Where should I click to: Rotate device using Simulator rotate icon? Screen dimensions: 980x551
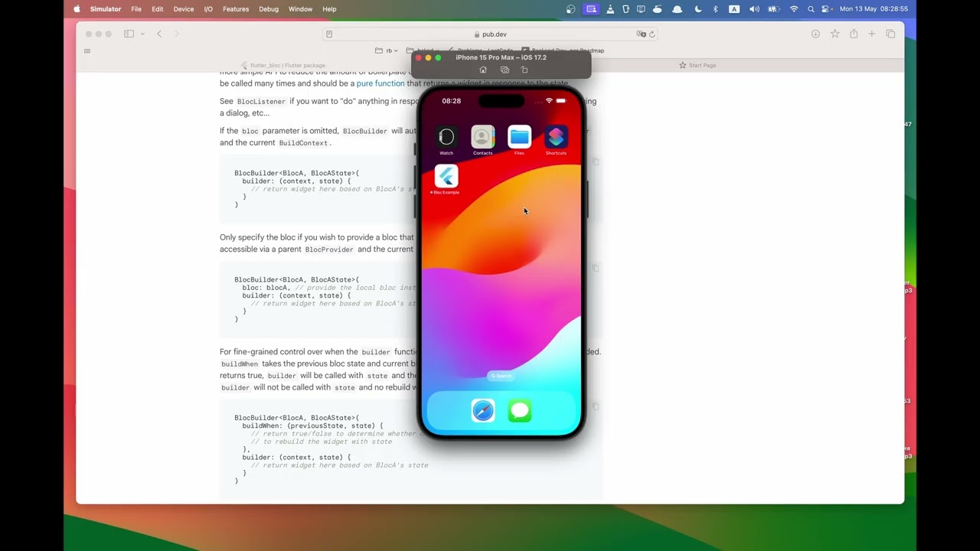524,70
